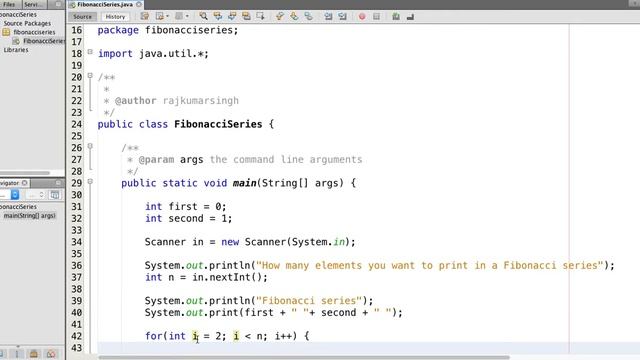Click line number 24 in gutter
This screenshot has height=360, width=640.
(76, 124)
